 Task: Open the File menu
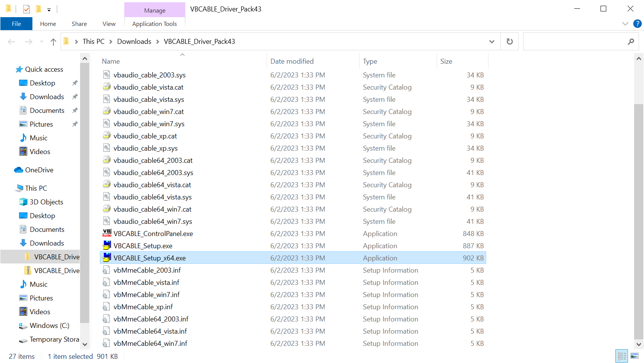point(16,24)
